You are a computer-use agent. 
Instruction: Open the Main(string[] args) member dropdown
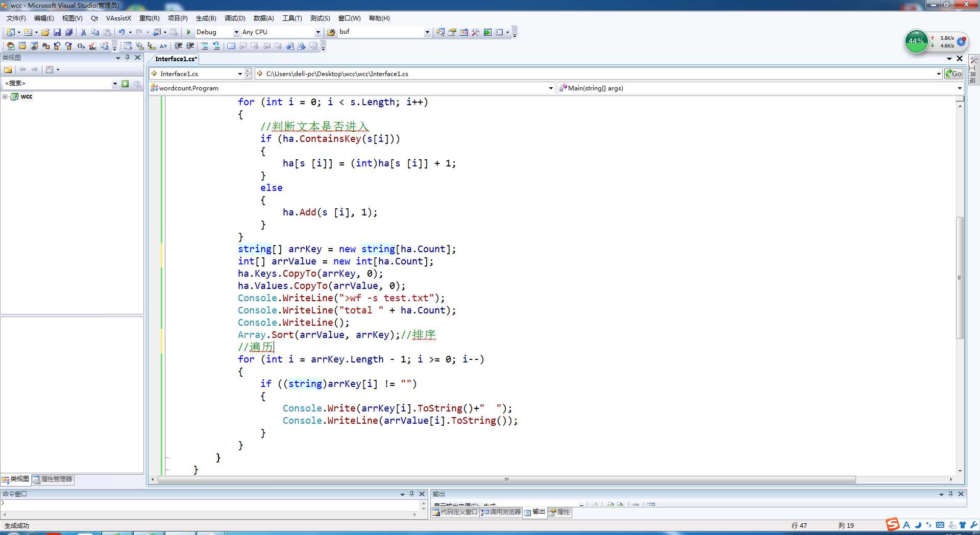point(960,88)
